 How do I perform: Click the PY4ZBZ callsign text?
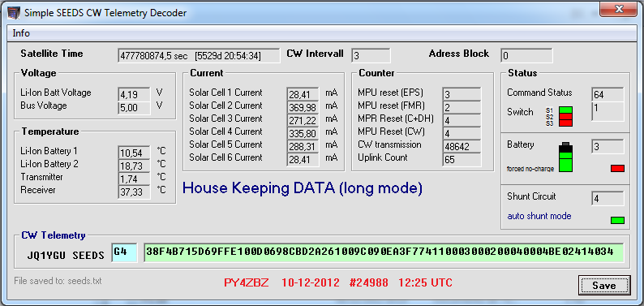pyautogui.click(x=247, y=282)
